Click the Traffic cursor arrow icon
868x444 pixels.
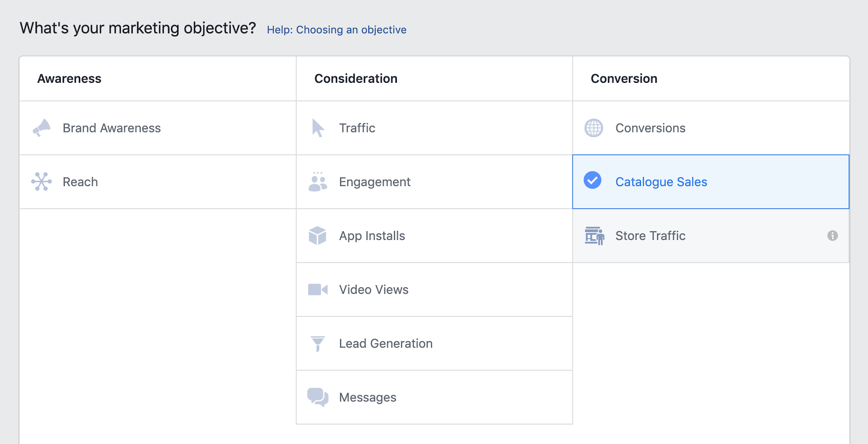click(x=317, y=128)
